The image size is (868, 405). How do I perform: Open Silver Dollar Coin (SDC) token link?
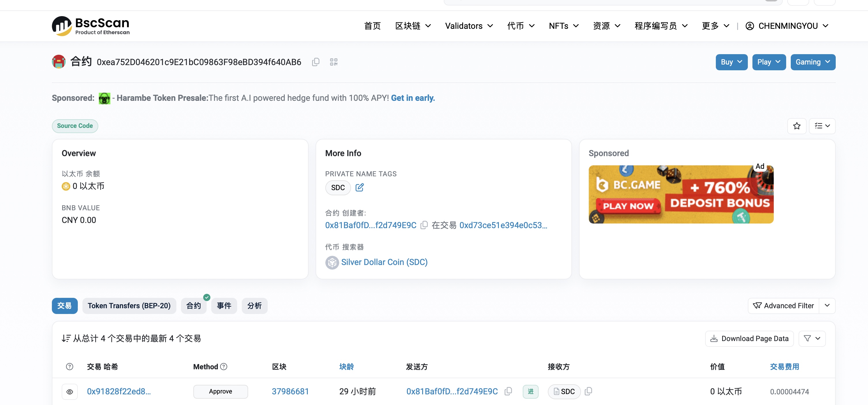tap(384, 262)
